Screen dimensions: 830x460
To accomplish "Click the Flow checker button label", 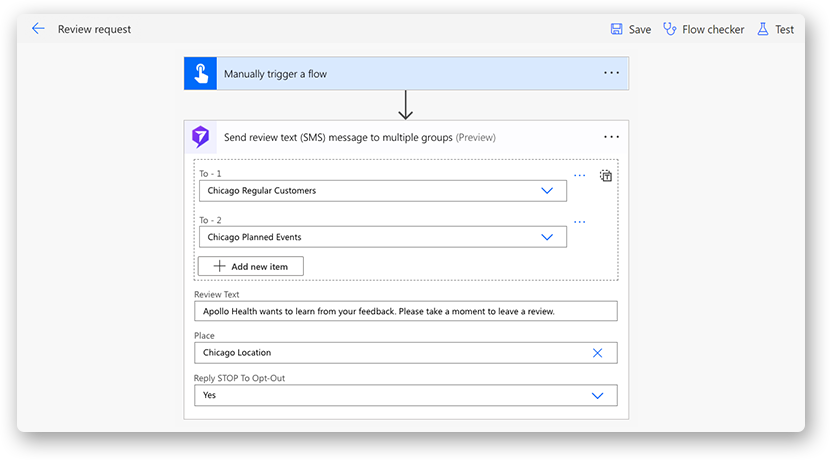I will [x=713, y=30].
